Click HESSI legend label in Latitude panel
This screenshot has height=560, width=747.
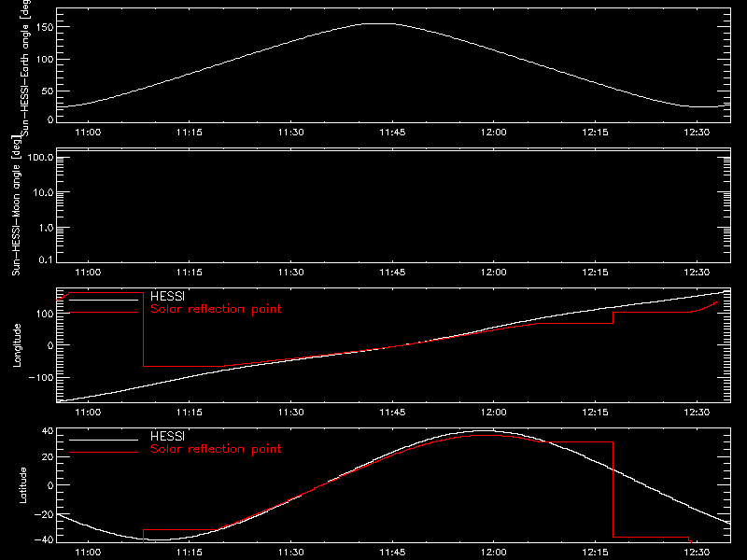click(167, 436)
